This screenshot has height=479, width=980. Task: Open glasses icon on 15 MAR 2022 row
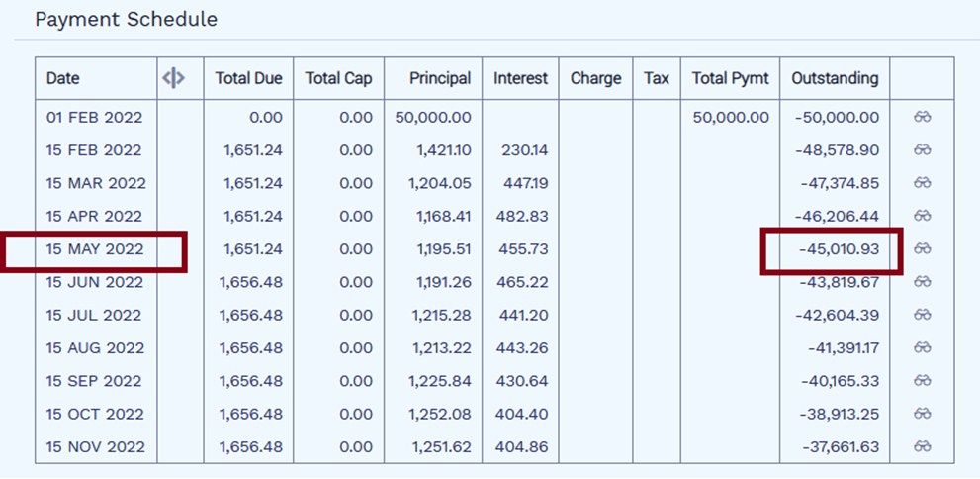coord(922,183)
